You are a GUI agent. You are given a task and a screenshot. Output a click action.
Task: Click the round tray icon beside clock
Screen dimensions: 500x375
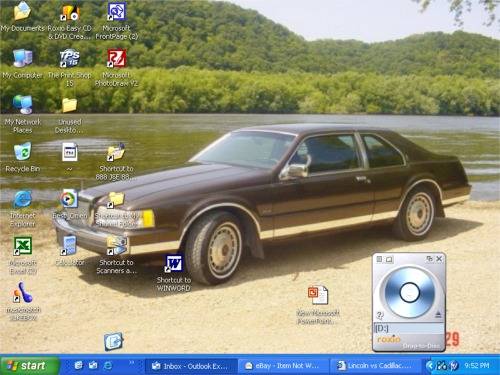(x=454, y=366)
